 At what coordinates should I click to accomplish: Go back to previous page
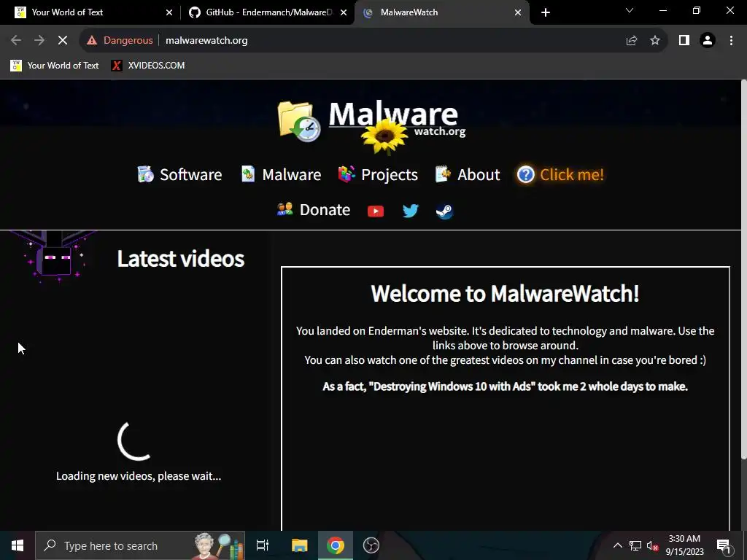[16, 41]
